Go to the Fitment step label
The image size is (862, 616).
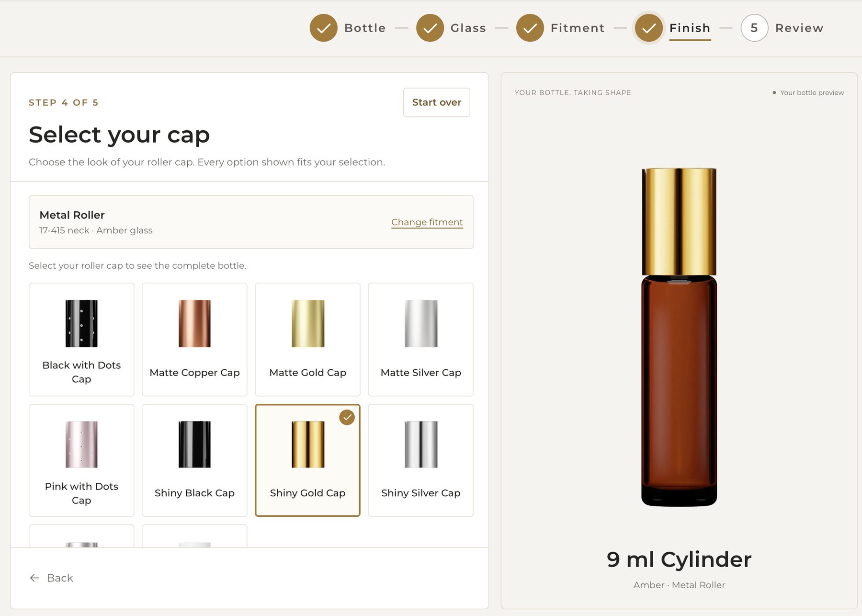[x=578, y=28]
